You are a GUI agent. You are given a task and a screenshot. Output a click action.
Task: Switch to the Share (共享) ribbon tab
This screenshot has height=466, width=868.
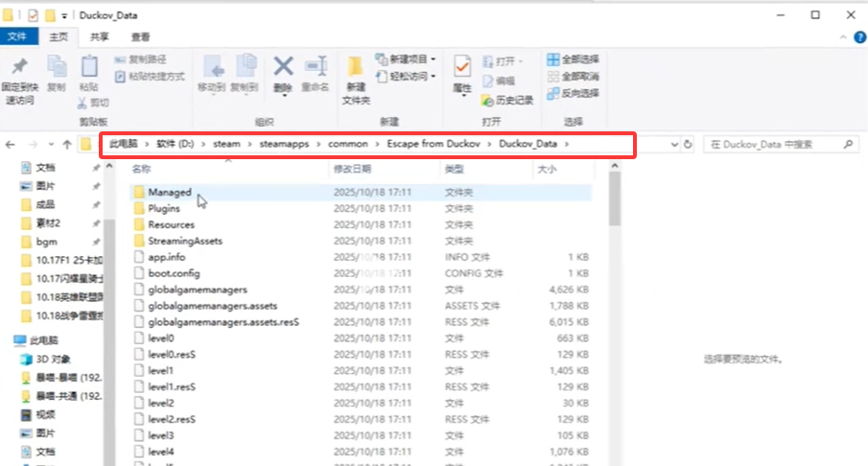pos(99,36)
